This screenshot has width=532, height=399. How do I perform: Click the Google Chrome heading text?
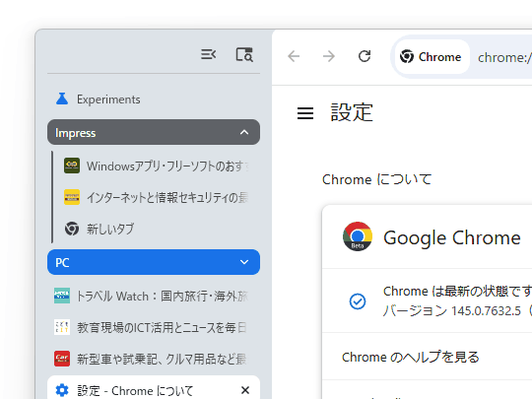452,237
